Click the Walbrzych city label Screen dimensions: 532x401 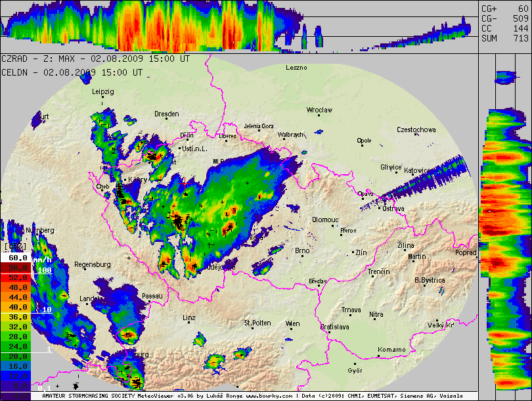(x=290, y=135)
